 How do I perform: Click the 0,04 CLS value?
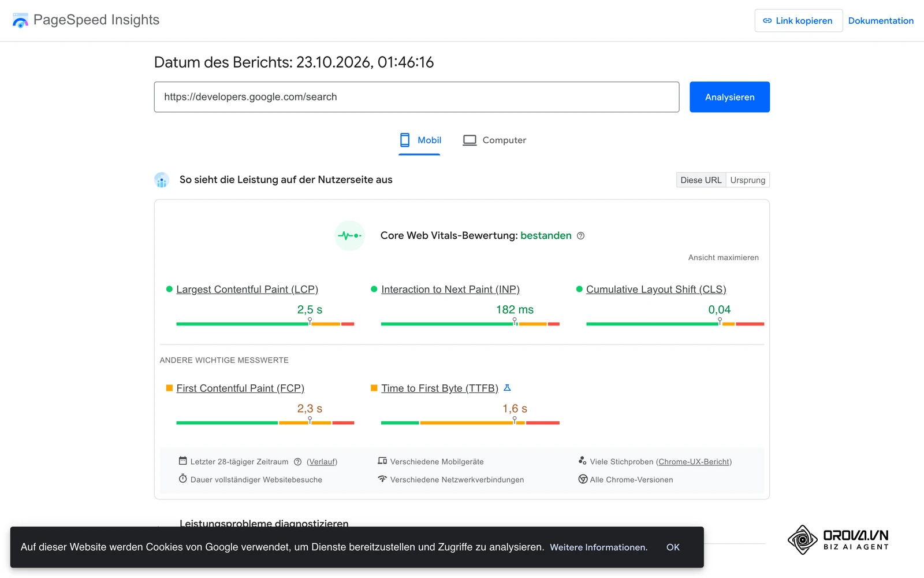[x=720, y=310]
